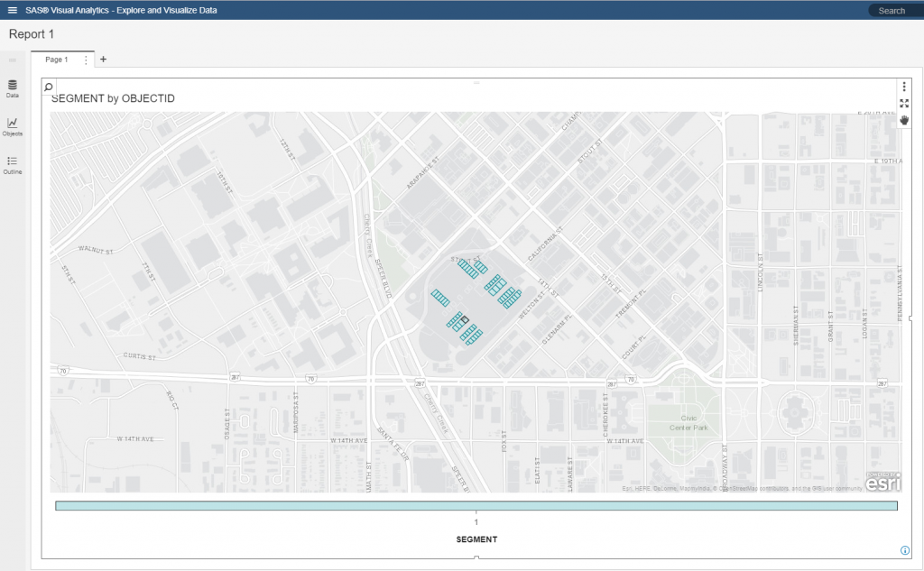The height and width of the screenshot is (571, 924).
Task: Add a new page with plus button
Action: (x=103, y=60)
